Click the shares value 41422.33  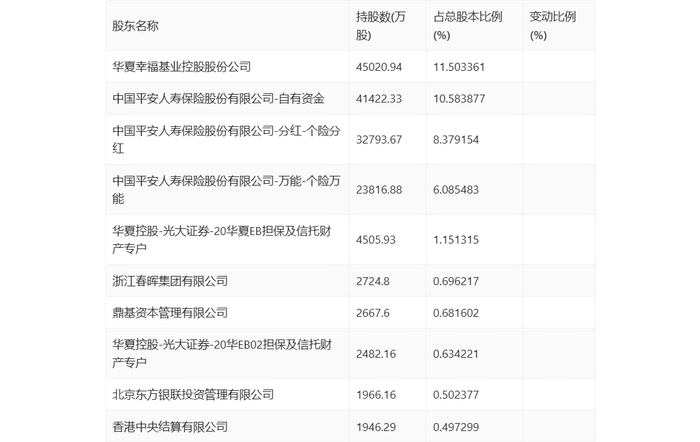click(x=379, y=99)
